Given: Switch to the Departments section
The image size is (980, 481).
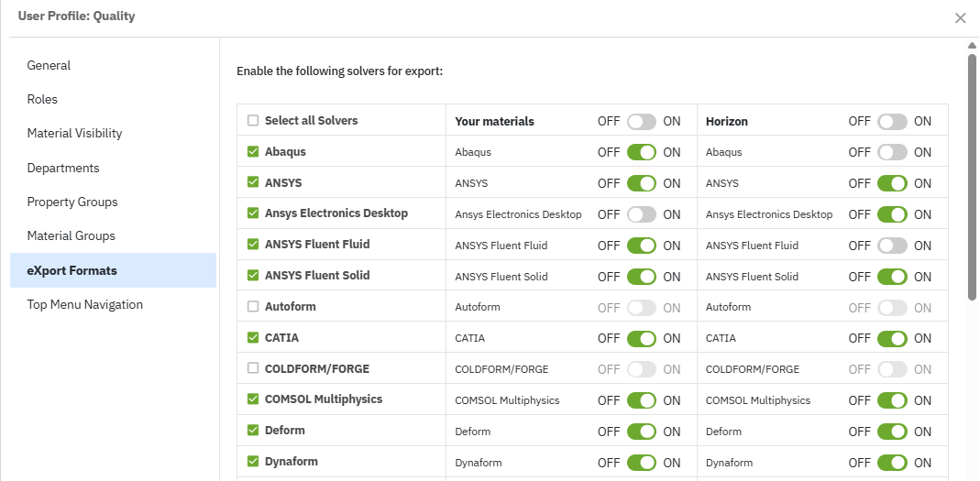Looking at the screenshot, I should (63, 169).
